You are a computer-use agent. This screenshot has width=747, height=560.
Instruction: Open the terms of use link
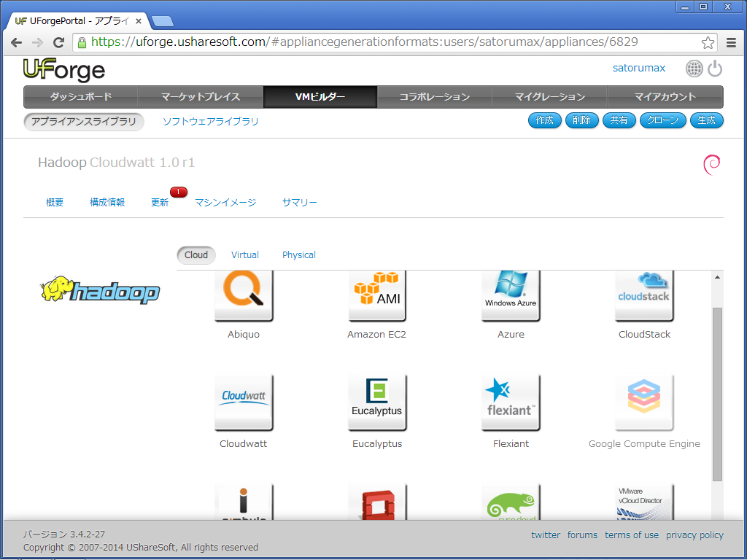(632, 535)
